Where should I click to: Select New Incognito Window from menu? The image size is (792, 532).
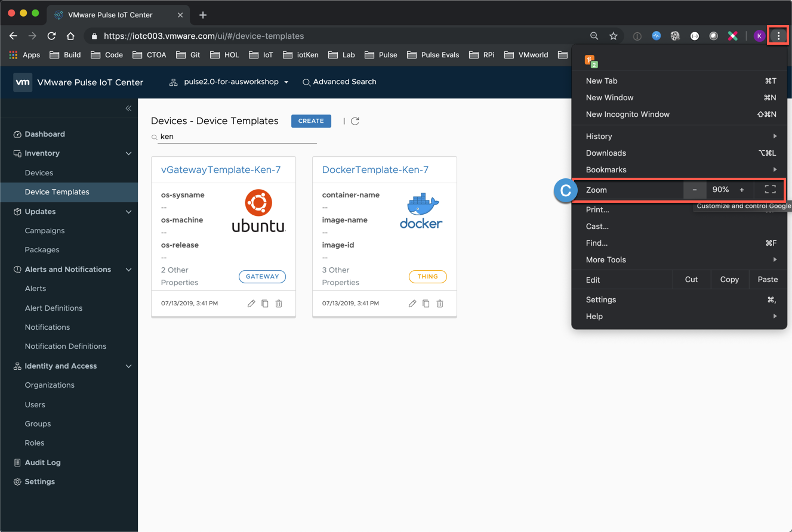(628, 114)
